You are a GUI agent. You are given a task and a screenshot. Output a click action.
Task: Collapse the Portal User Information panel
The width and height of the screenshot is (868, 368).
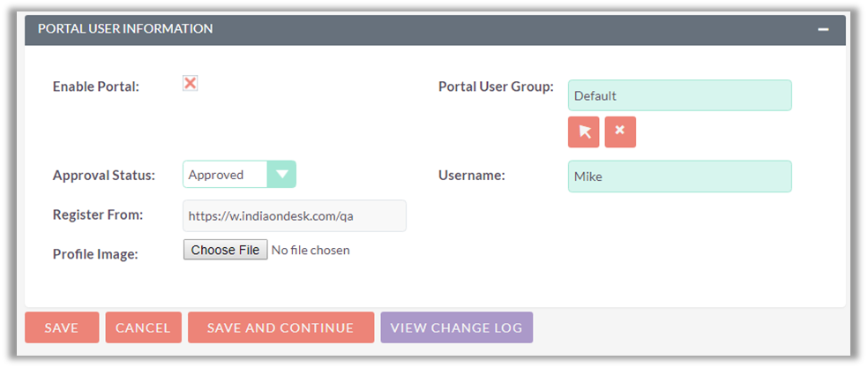click(822, 29)
